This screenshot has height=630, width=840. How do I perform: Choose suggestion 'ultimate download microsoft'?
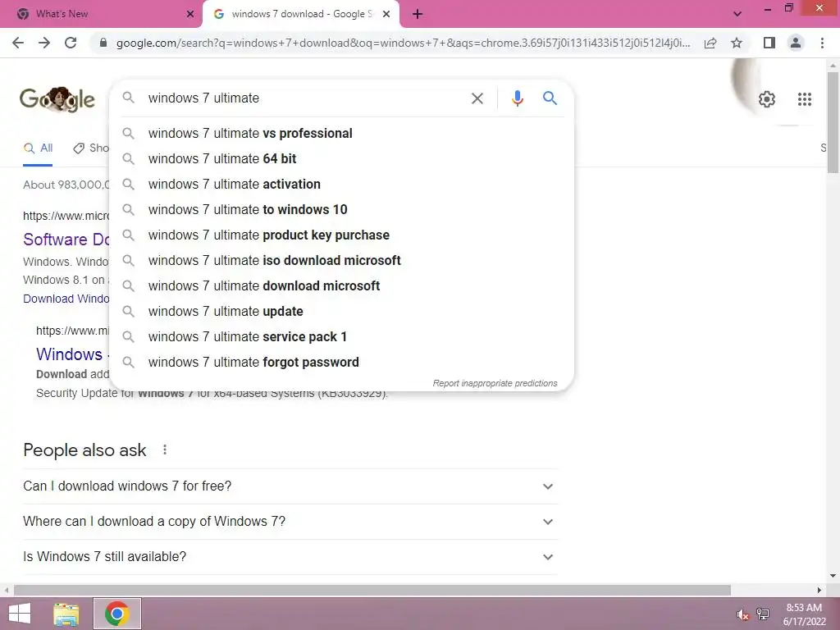point(341,286)
